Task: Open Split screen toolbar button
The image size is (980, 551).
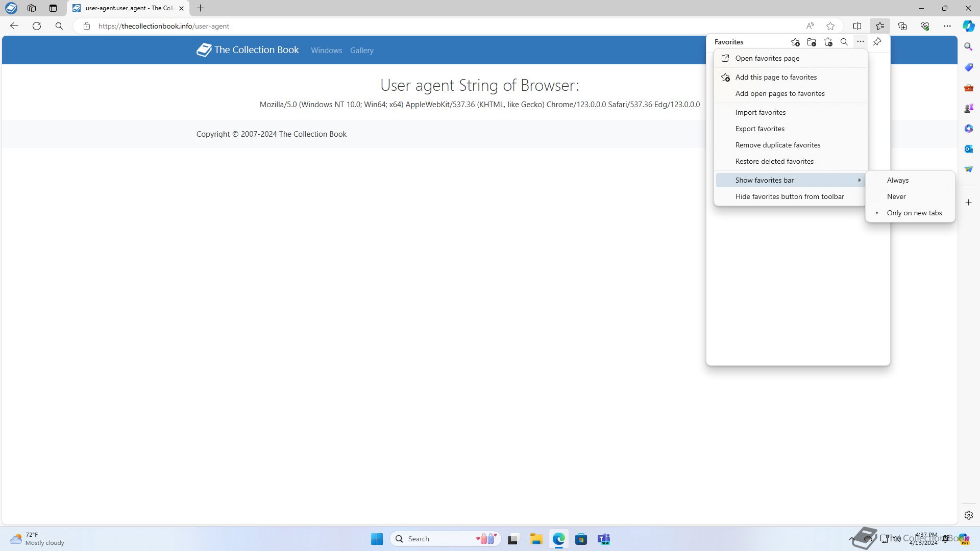Action: [x=857, y=26]
